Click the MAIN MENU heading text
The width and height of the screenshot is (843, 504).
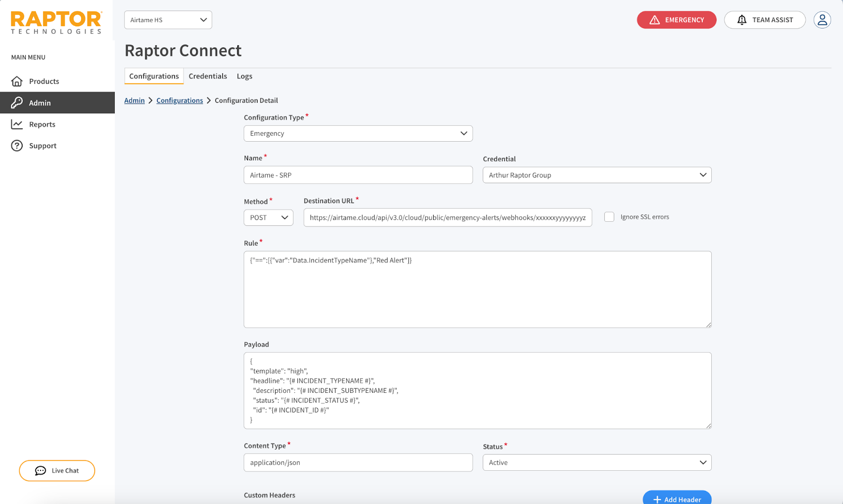[28, 57]
